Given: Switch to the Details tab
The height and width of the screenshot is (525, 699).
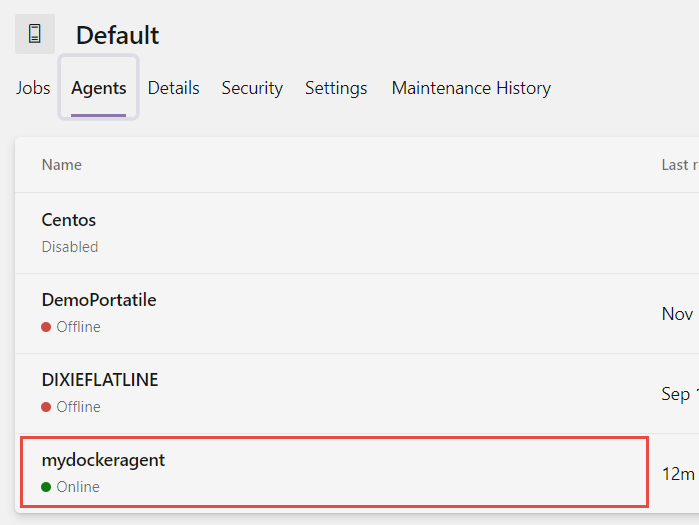Looking at the screenshot, I should coord(173,88).
